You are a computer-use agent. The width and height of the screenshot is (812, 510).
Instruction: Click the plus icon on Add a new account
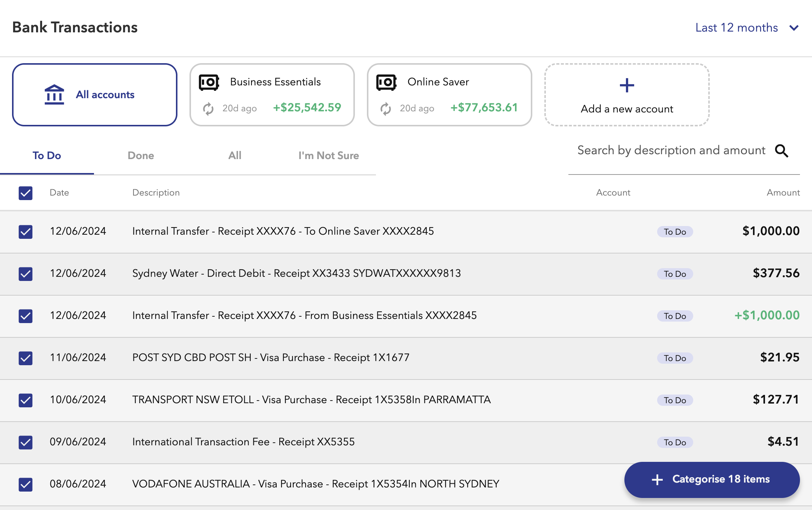click(x=626, y=85)
